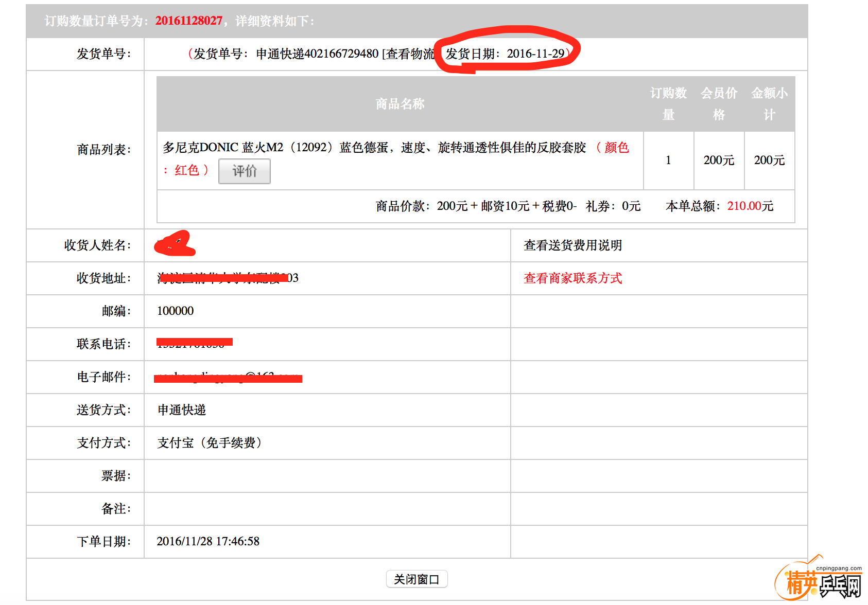Click the 颜色：红色 option text
Image resolution: width=868 pixels, height=605 pixels.
[395, 158]
